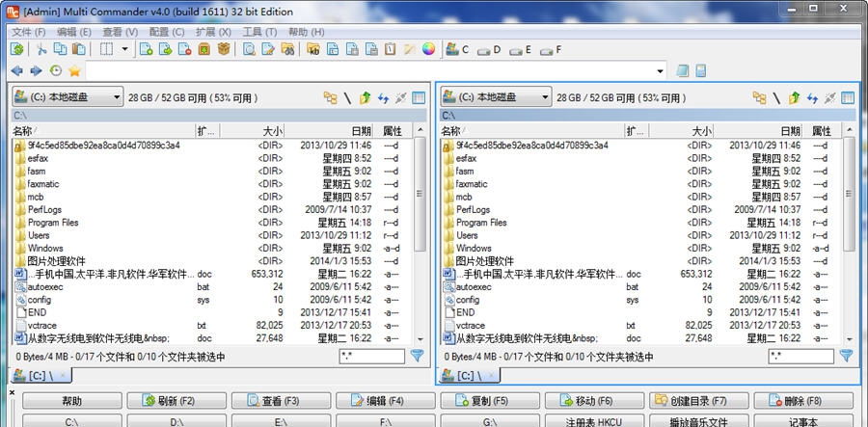The image size is (868, 427).
Task: Open the favorites star icon
Action: click(74, 70)
